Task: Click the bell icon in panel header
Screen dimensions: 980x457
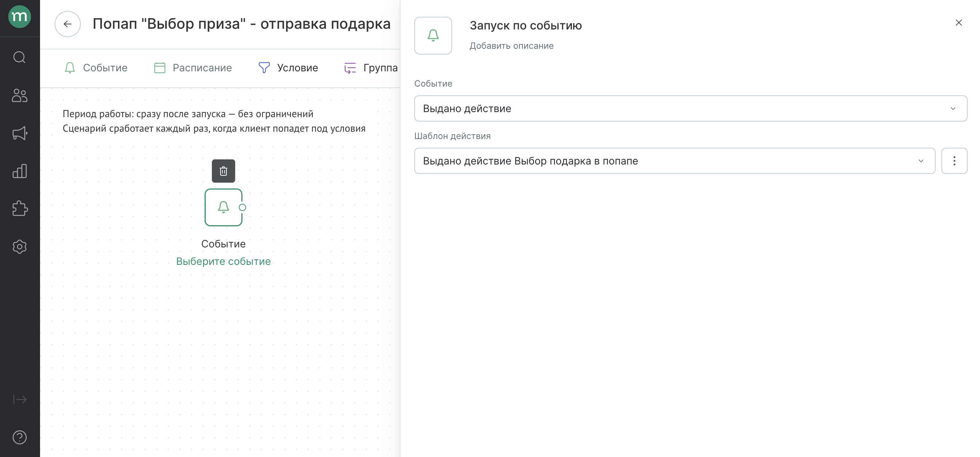Action: click(433, 35)
